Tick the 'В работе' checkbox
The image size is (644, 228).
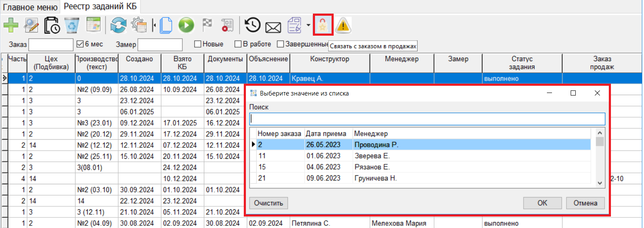pos(238,44)
